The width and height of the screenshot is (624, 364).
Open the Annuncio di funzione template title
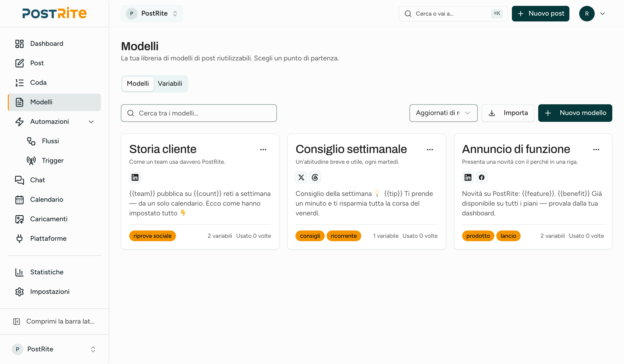(x=516, y=149)
